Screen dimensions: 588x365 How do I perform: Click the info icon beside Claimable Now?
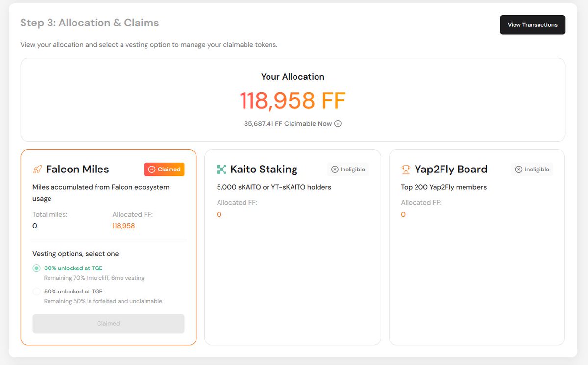pos(338,124)
